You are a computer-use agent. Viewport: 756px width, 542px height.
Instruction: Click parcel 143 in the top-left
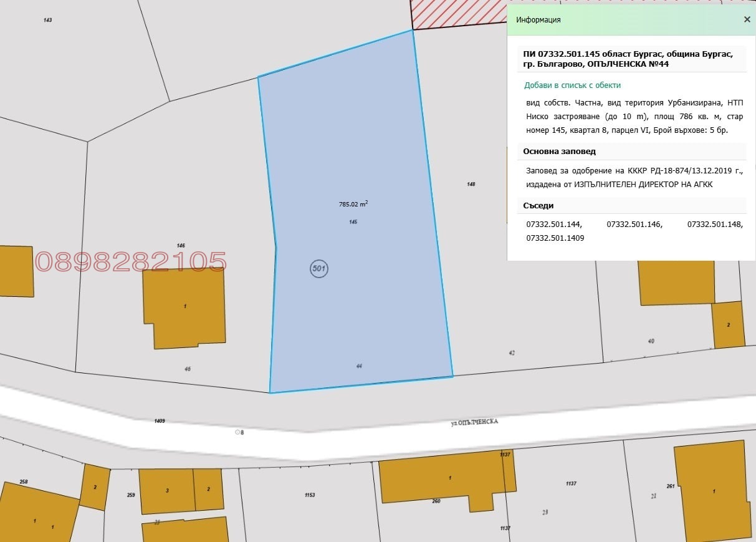48,20
